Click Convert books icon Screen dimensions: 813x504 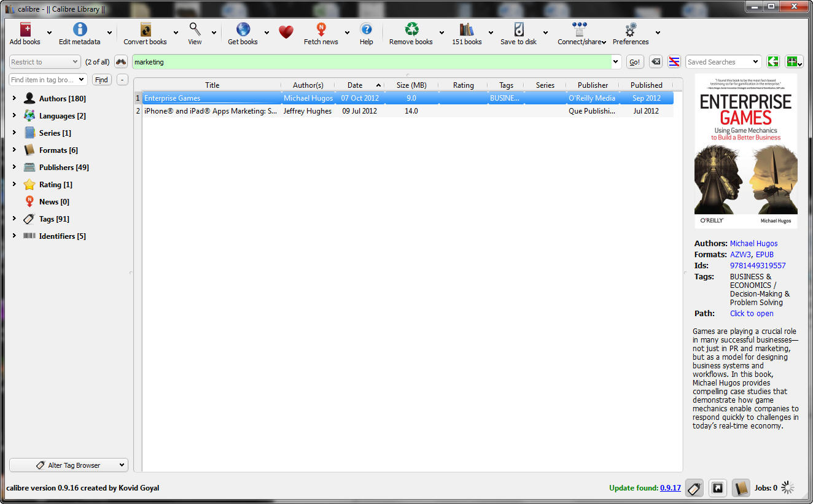tap(146, 29)
